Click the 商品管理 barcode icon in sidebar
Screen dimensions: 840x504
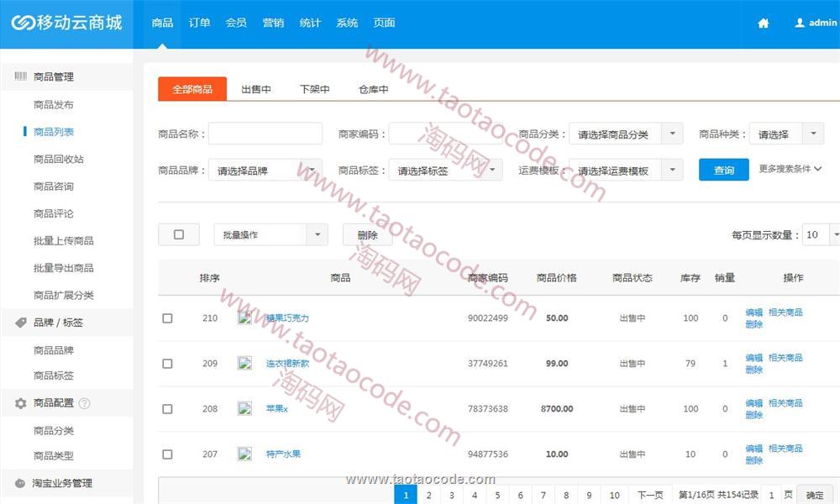(x=20, y=76)
